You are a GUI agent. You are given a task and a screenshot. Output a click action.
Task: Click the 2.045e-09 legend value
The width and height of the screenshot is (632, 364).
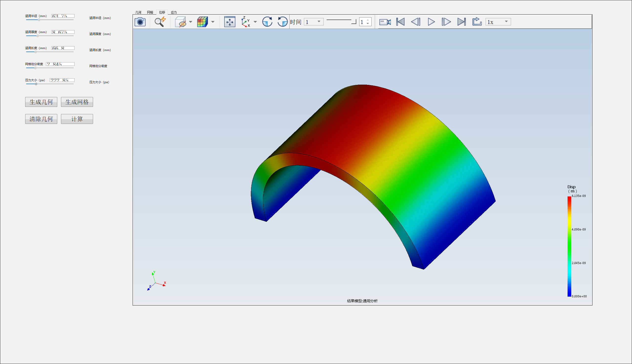[578, 263]
